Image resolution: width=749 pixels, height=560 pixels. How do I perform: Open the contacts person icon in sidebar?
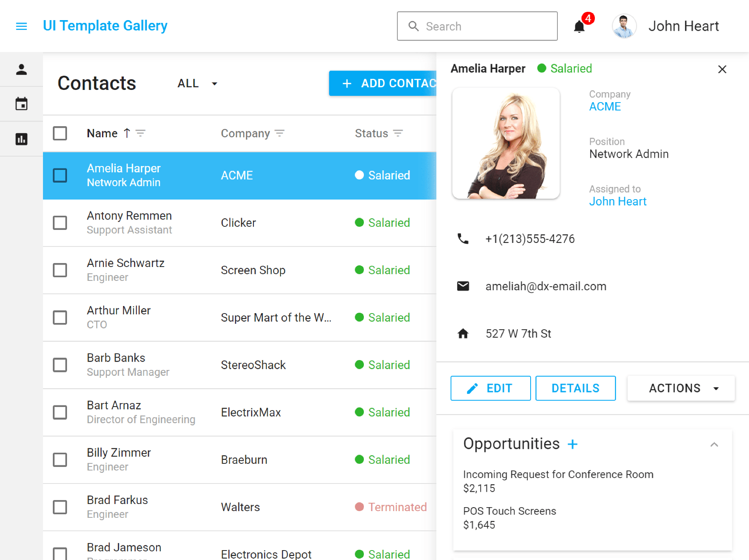point(21,69)
